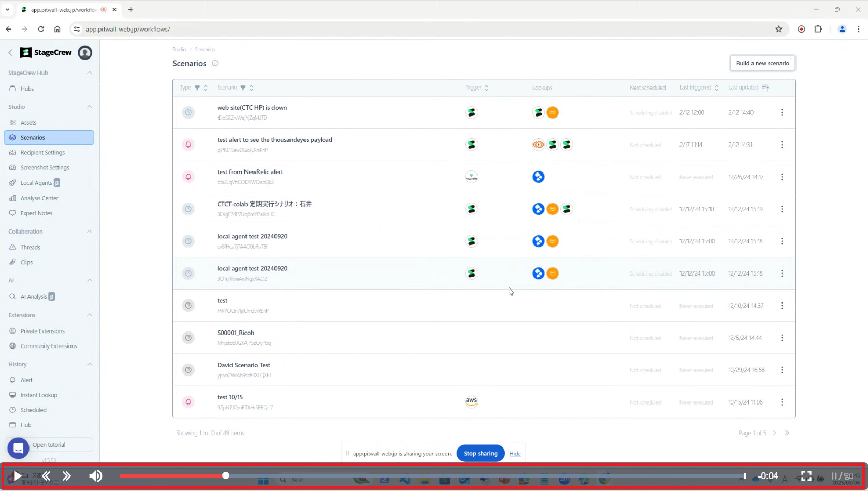Collapse the Studio sidebar section
868x491 pixels.
[89, 107]
